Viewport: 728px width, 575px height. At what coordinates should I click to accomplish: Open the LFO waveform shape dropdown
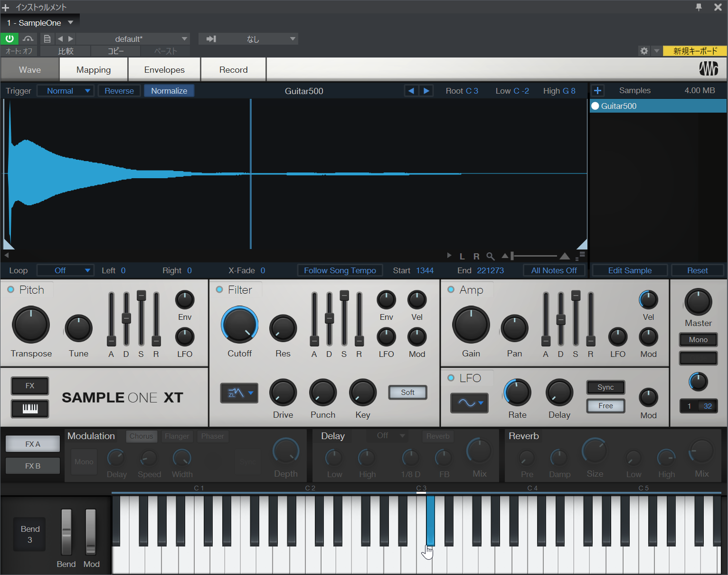click(469, 403)
